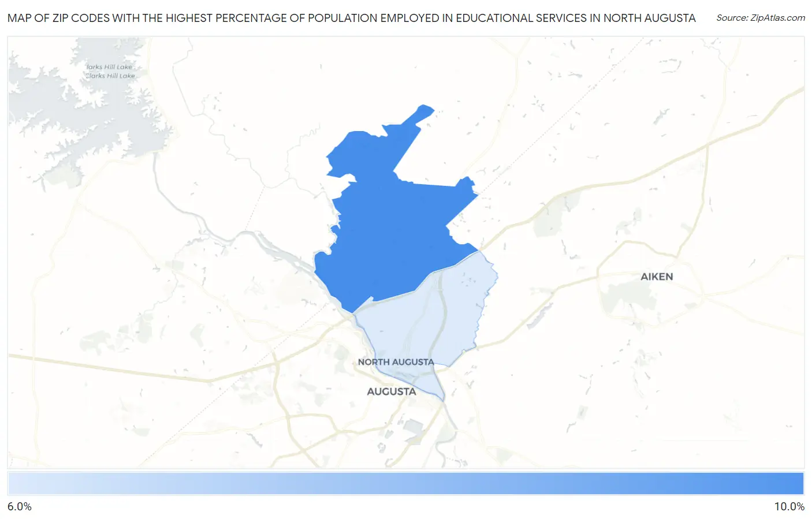
Task: Click the AUGUSTA city label
Action: point(392,391)
